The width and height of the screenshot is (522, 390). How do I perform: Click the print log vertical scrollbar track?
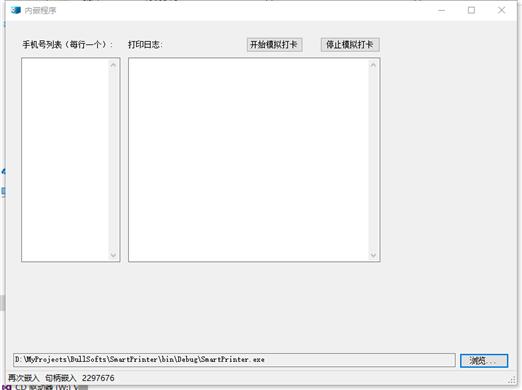[x=373, y=160]
